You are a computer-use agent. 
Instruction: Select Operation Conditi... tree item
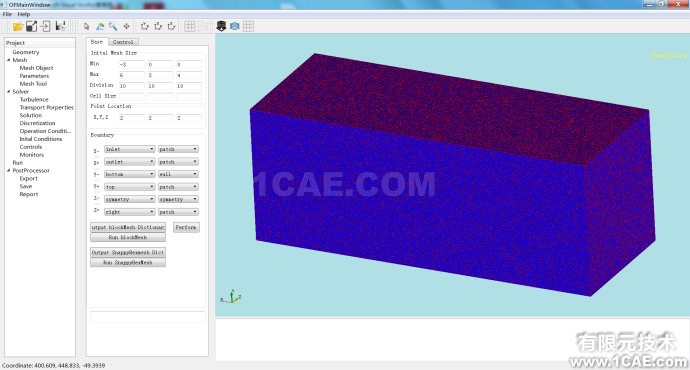point(45,131)
